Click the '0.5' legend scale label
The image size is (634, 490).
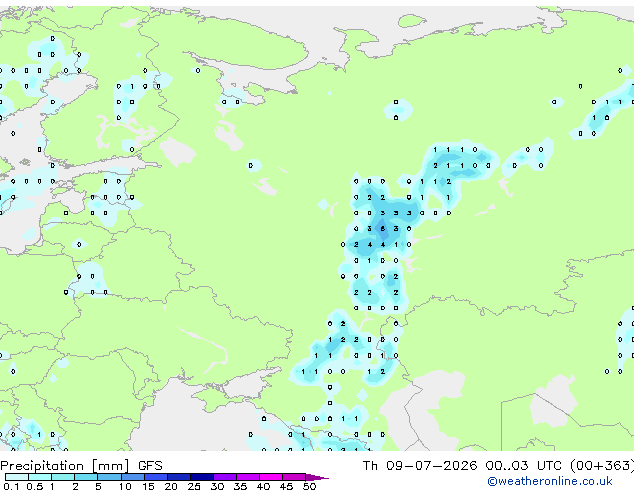tap(35, 486)
